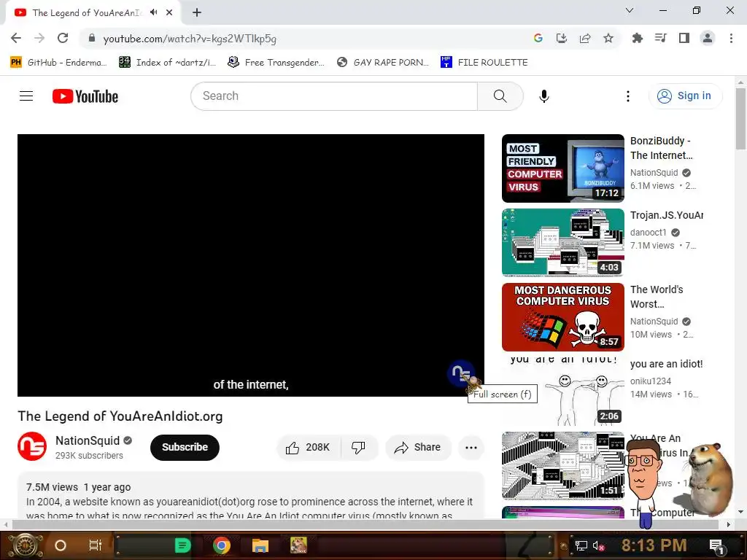
Task: Open Chrome from the taskbar
Action: coord(222,545)
